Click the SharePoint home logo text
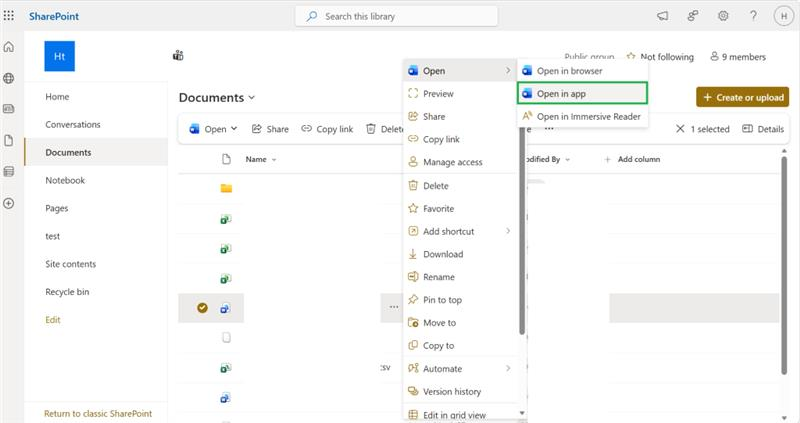This screenshot has width=800, height=423. coord(54,16)
